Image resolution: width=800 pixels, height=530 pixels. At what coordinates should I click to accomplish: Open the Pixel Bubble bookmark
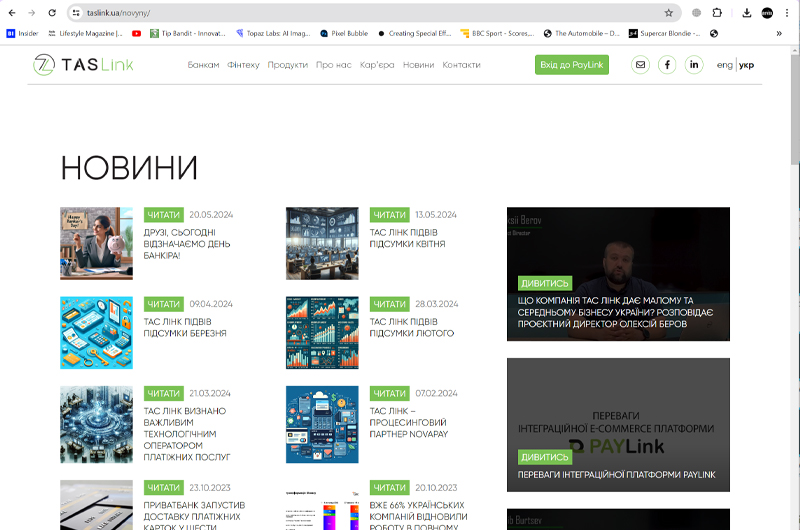(344, 33)
